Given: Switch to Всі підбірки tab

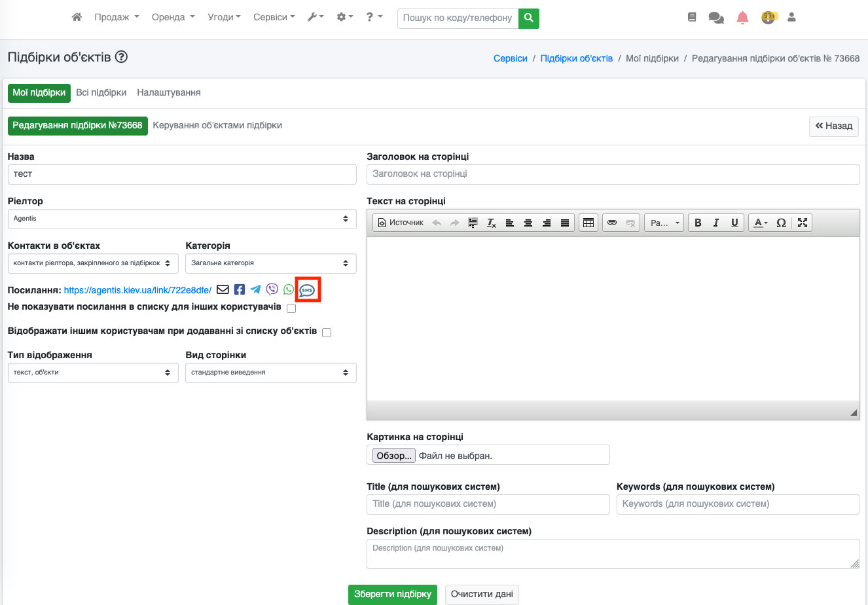Looking at the screenshot, I should point(101,93).
